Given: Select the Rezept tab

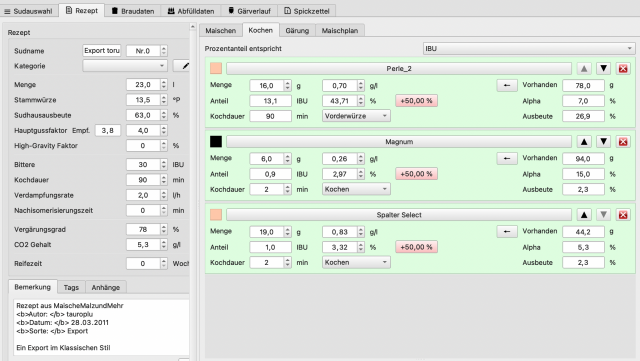Looking at the screenshot, I should (82, 11).
